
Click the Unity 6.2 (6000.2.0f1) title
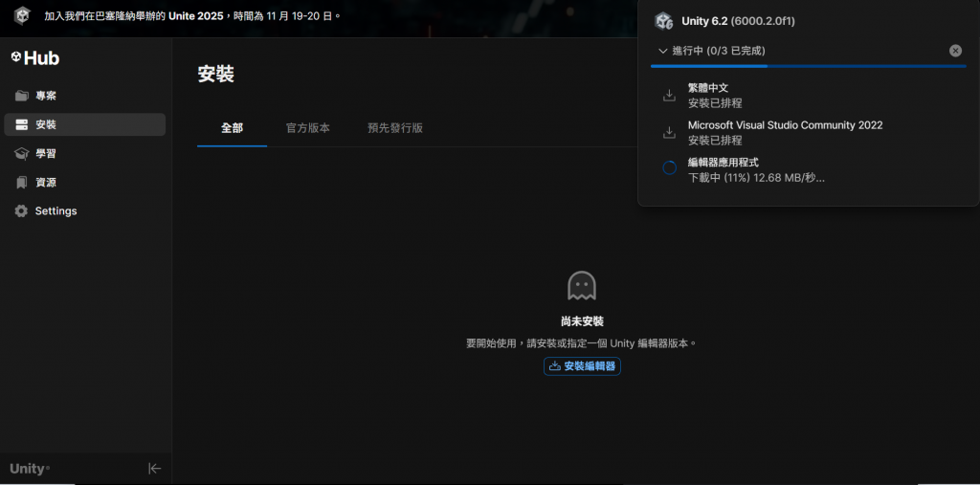(x=738, y=21)
